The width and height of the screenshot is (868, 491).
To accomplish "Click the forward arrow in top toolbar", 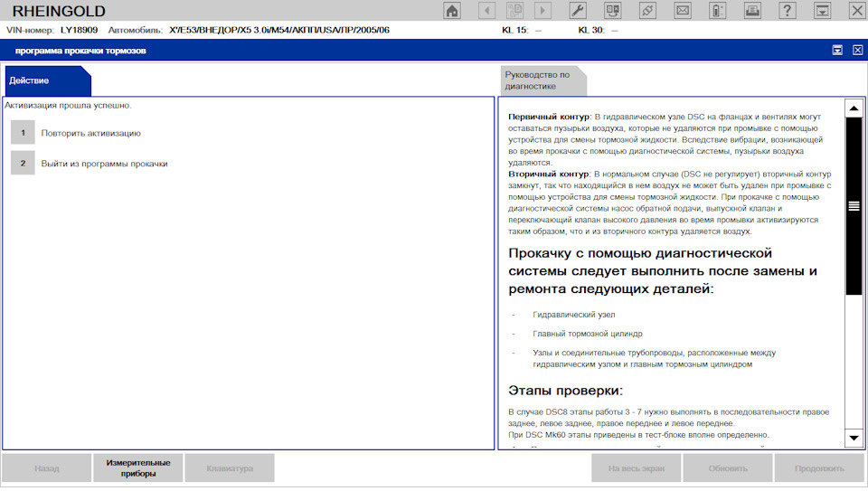I will coord(542,11).
